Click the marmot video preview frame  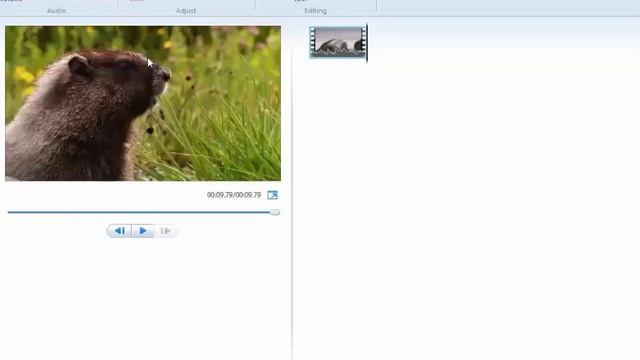tap(143, 103)
